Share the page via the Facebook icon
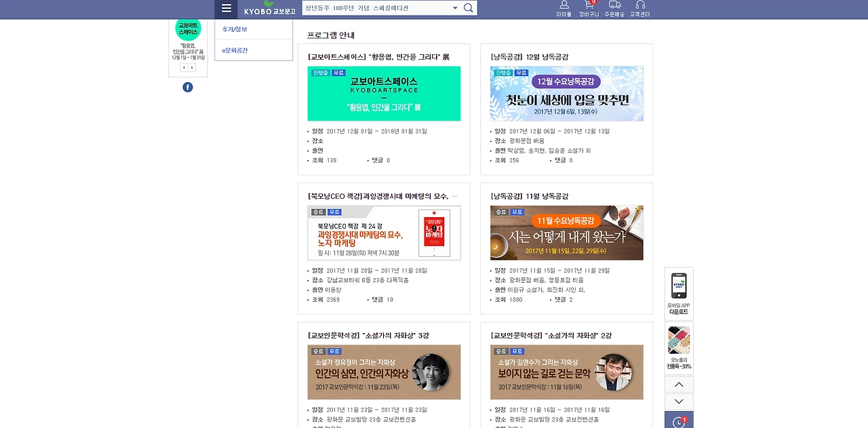 [x=187, y=87]
